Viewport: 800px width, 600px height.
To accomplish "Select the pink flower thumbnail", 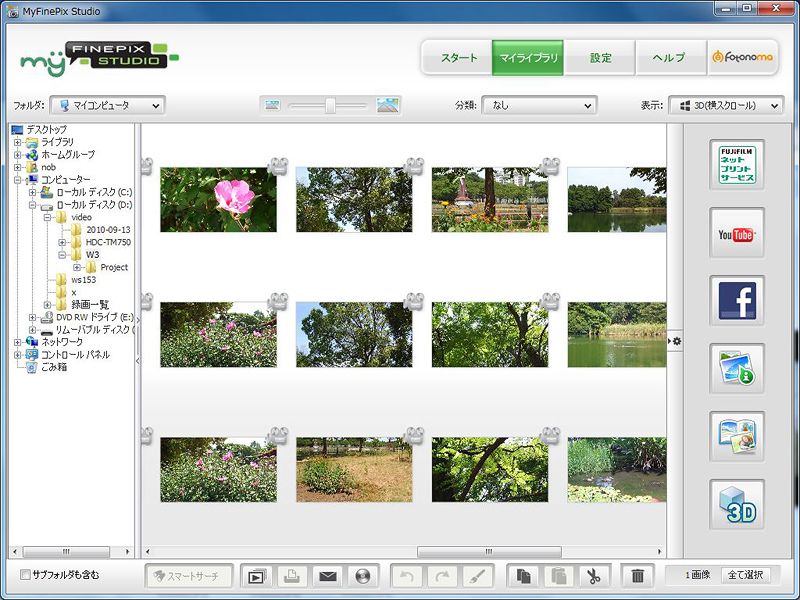I will [x=218, y=200].
